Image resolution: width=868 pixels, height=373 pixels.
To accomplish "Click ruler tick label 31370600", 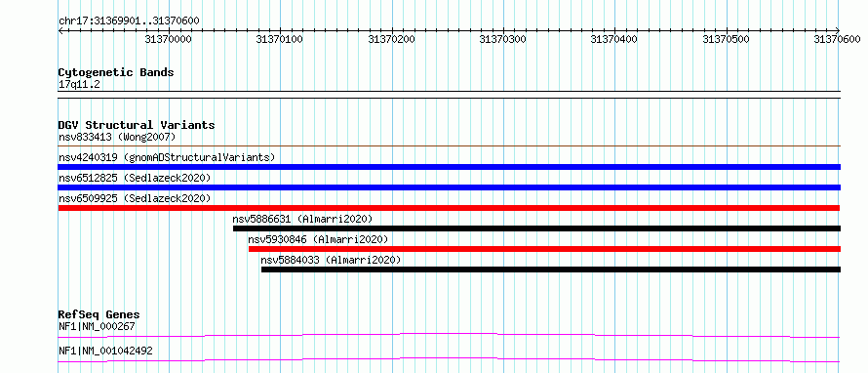I will (x=838, y=39).
